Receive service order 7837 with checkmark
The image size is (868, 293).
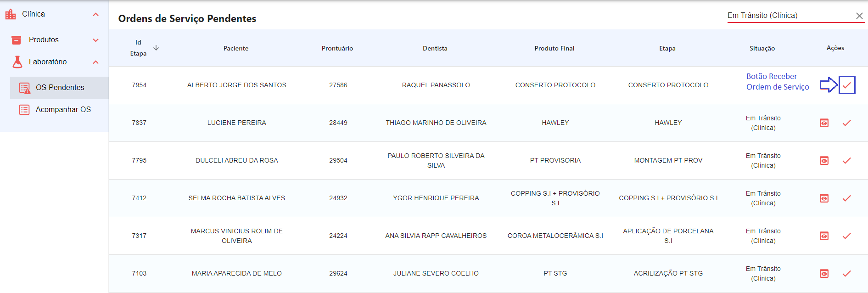click(847, 123)
